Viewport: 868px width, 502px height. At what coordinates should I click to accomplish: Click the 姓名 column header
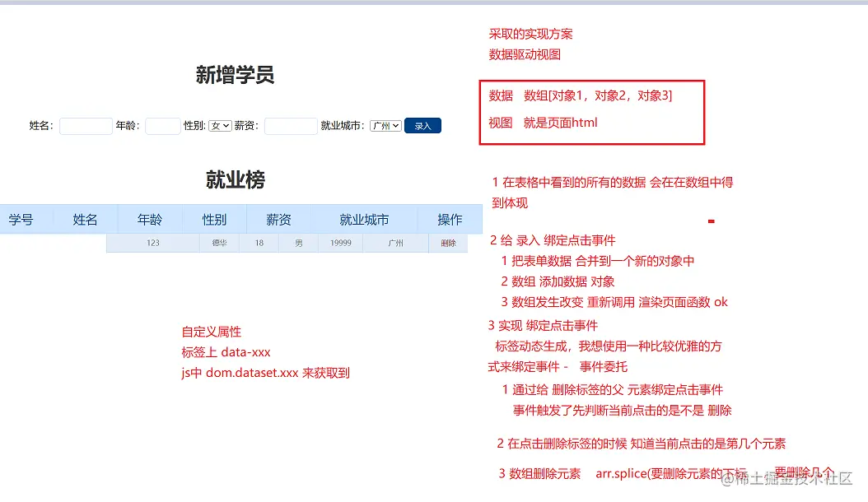coord(86,220)
